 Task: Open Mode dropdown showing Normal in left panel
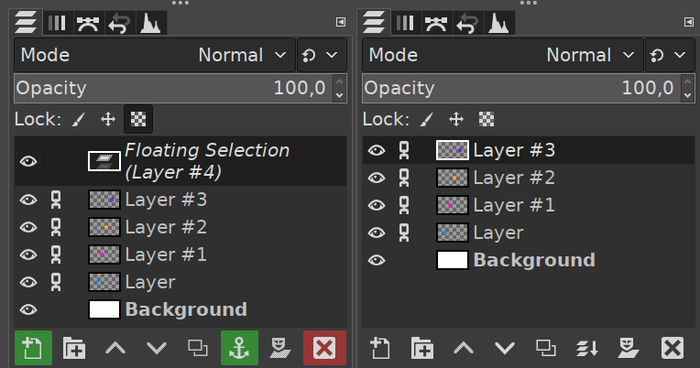[x=154, y=55]
